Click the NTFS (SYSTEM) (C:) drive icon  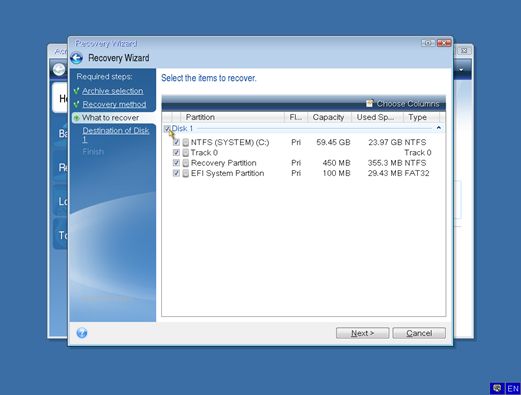click(186, 143)
